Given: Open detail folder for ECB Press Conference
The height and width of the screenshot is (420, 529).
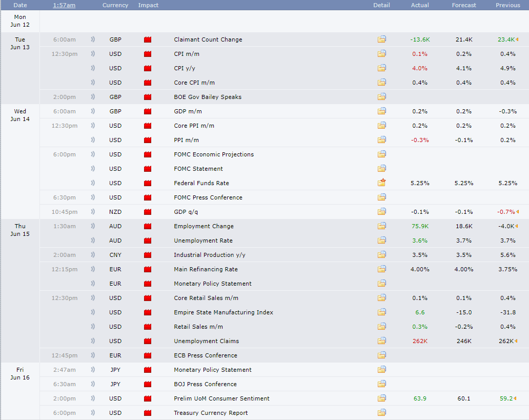Looking at the screenshot, I should coord(381,355).
